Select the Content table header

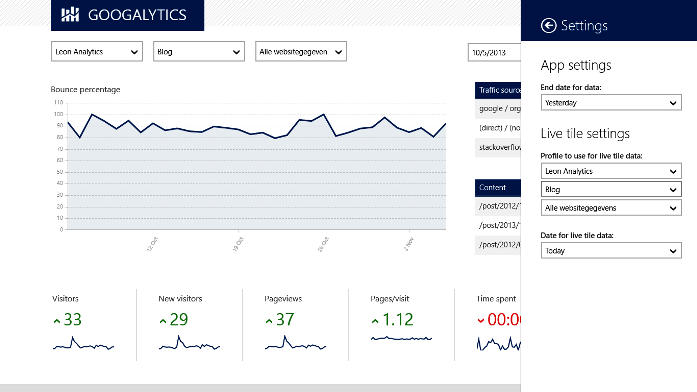click(498, 188)
